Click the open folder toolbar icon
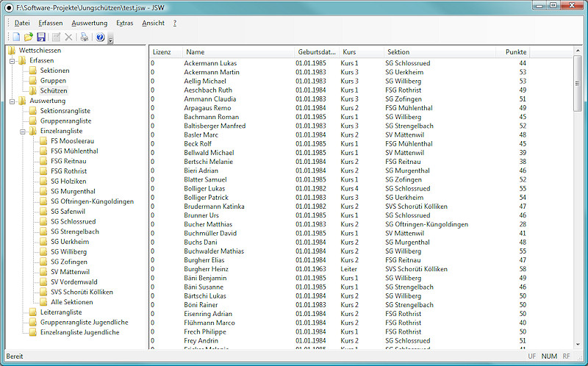Image resolution: width=588 pixels, height=366 pixels. click(28, 37)
